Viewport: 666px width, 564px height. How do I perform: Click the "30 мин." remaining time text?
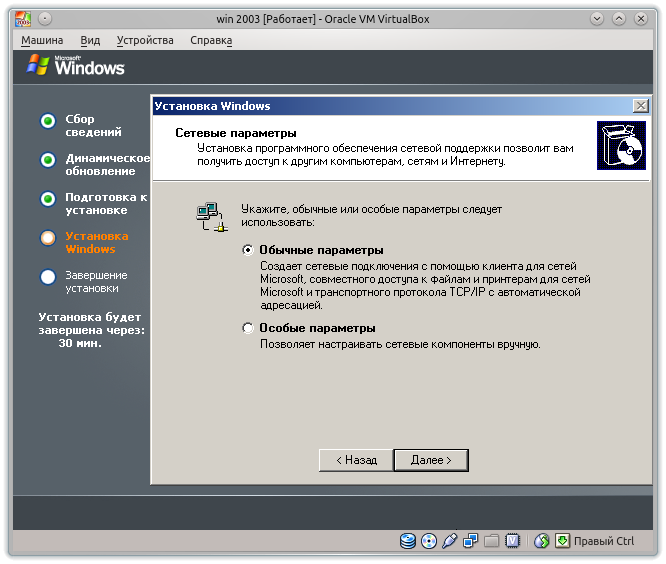pos(80,343)
